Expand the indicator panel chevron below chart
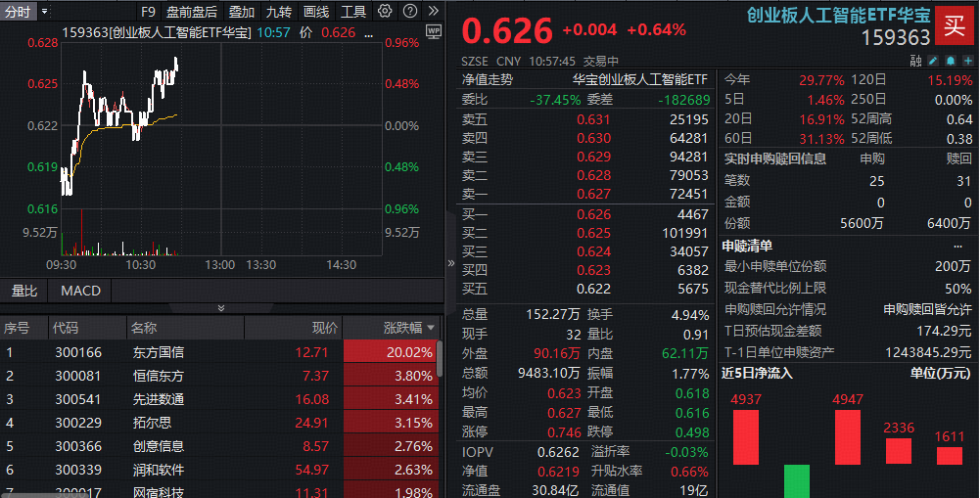The width and height of the screenshot is (980, 498). click(x=220, y=308)
